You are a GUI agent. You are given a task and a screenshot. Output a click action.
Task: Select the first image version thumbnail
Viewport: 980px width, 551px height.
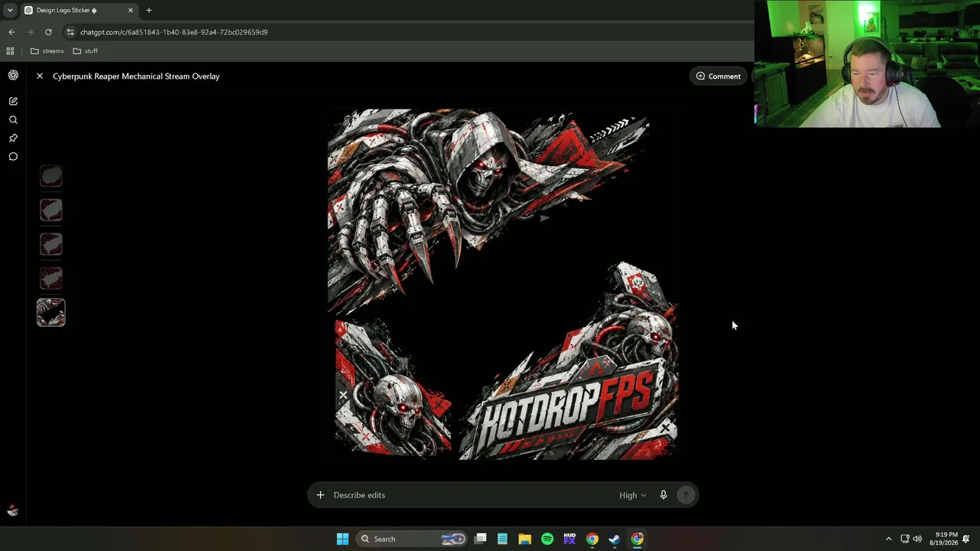pos(51,177)
